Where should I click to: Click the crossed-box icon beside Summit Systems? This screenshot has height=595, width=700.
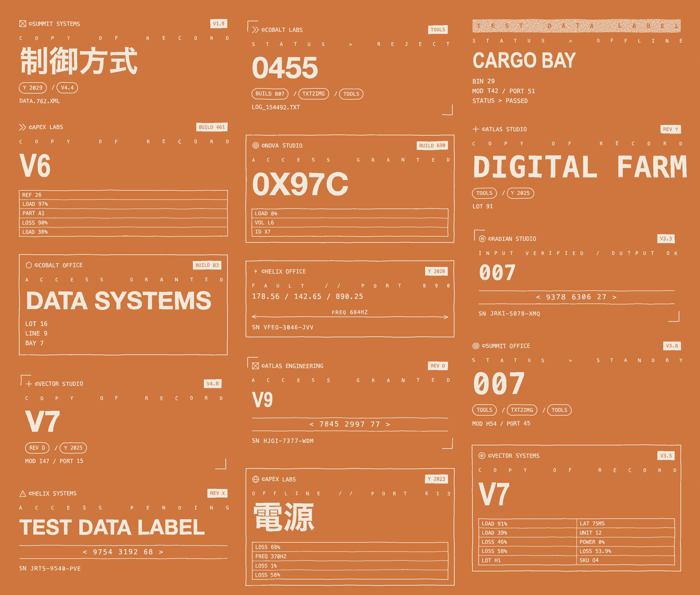coord(23,24)
